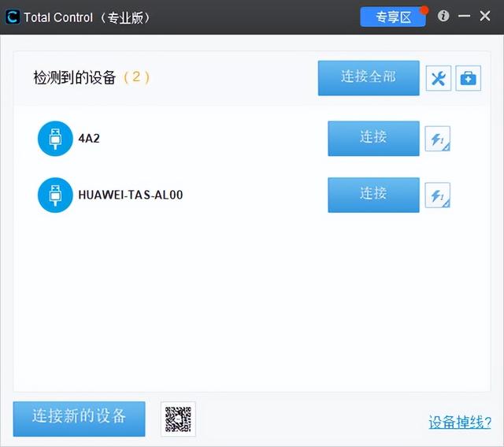
Task: Open the 专享区 exclusive zone
Action: pos(393,17)
